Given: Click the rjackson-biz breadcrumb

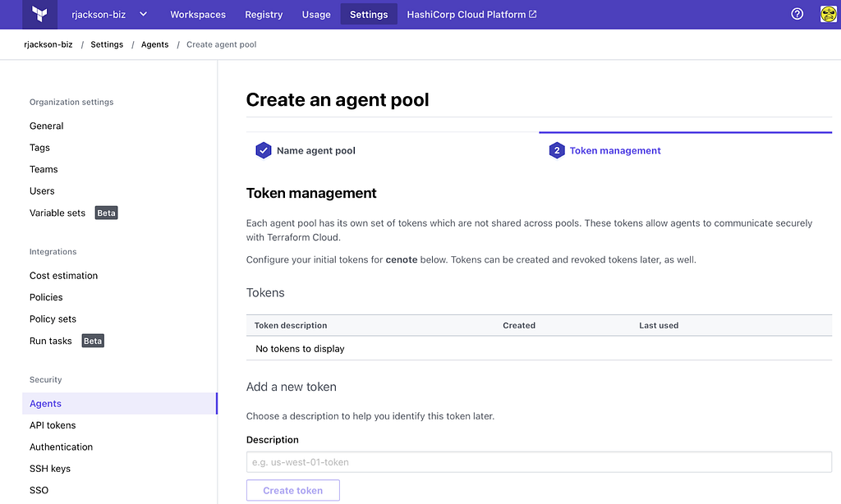Looking at the screenshot, I should click(x=48, y=44).
